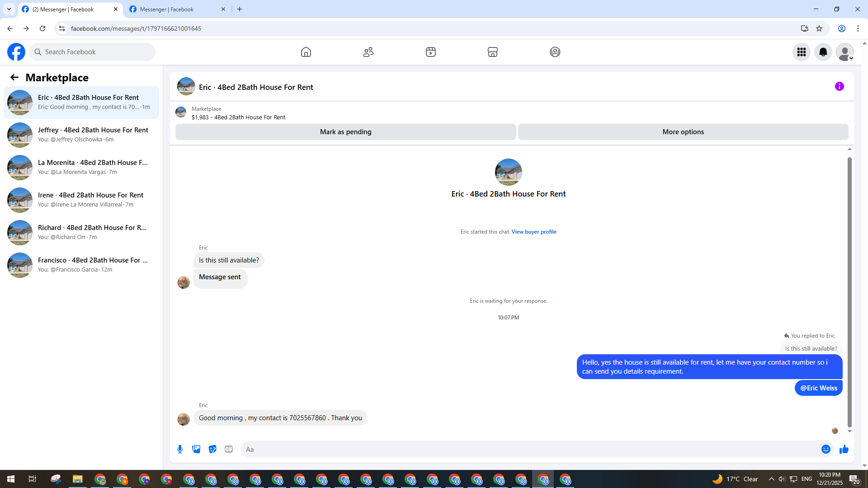Open the Windows Start menu
This screenshot has height=488, width=868.
click(11, 479)
